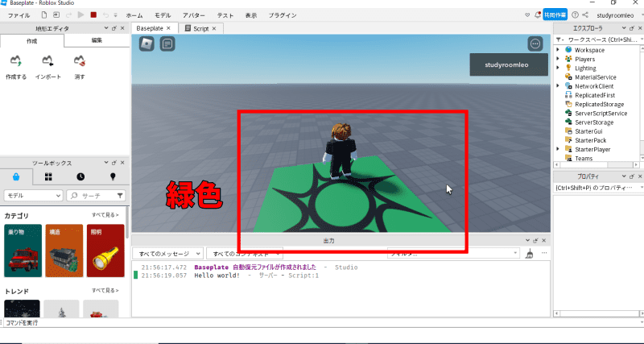Select the Script document tab
This screenshot has height=344, width=644.
201,29
